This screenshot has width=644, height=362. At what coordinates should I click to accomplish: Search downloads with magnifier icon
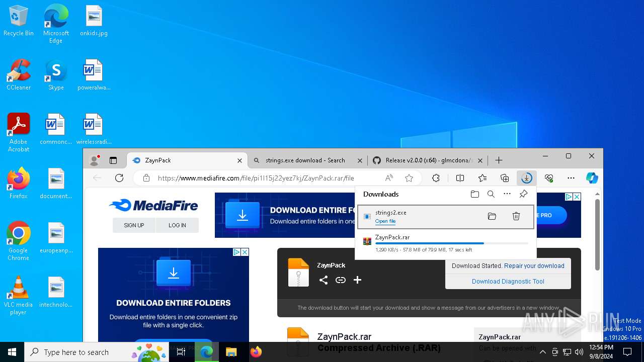pyautogui.click(x=491, y=194)
